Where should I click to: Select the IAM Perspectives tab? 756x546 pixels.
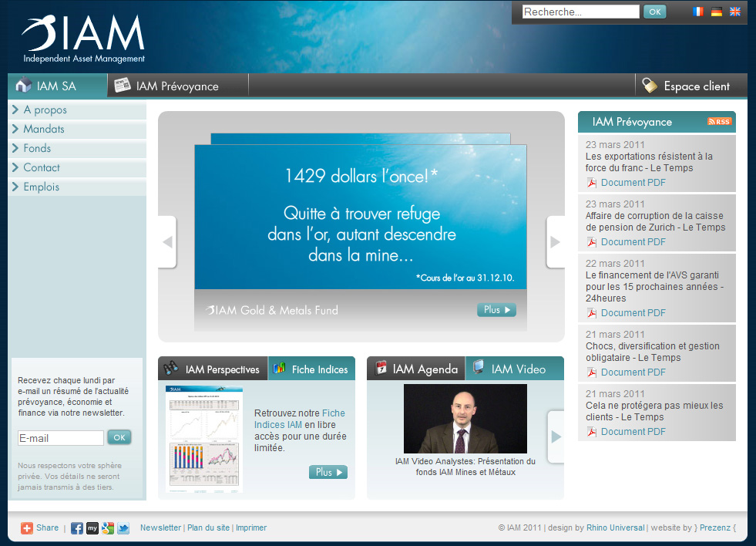213,369
